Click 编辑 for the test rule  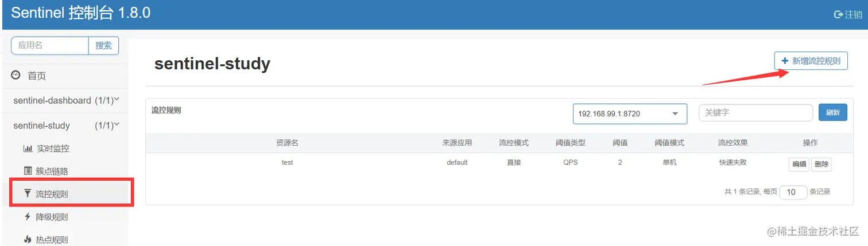799,164
